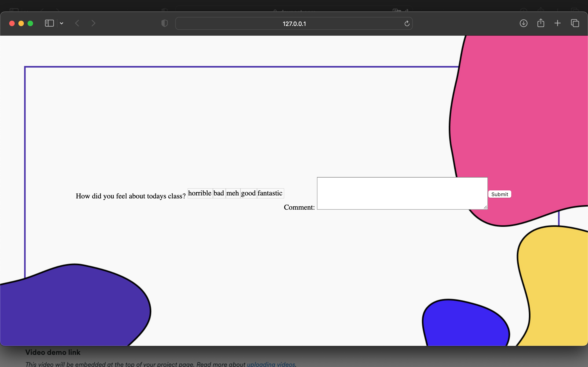
Task: Choose the "meh" rating option
Action: pyautogui.click(x=232, y=193)
